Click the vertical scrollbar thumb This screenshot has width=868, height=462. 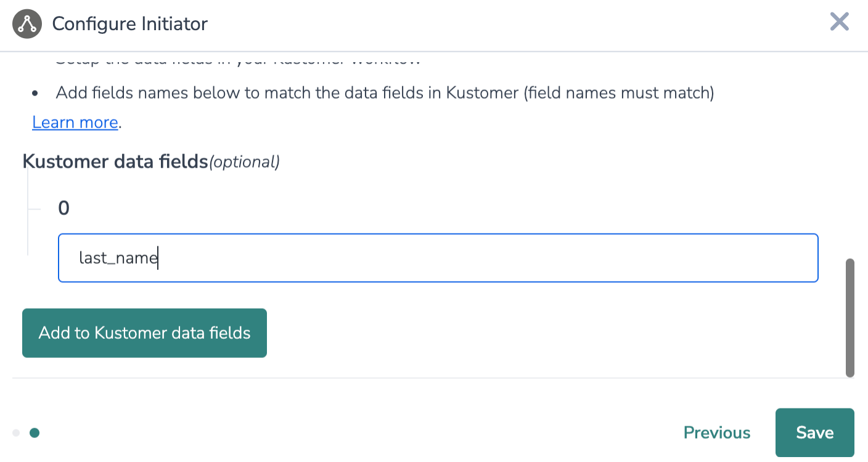click(x=850, y=317)
